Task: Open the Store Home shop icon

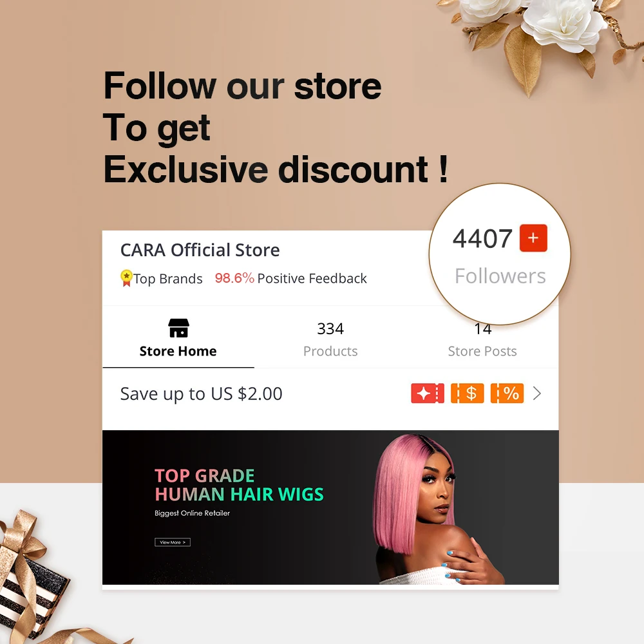Action: [x=178, y=328]
